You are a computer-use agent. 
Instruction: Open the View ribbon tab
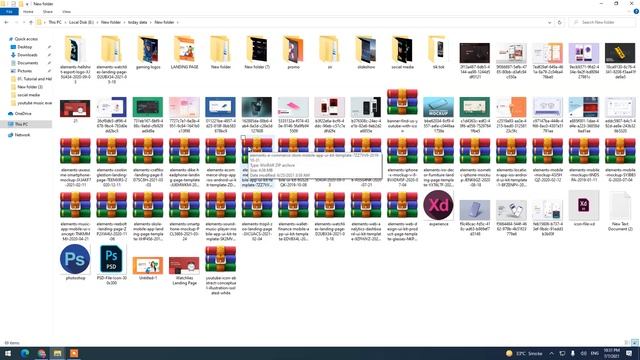(x=67, y=12)
